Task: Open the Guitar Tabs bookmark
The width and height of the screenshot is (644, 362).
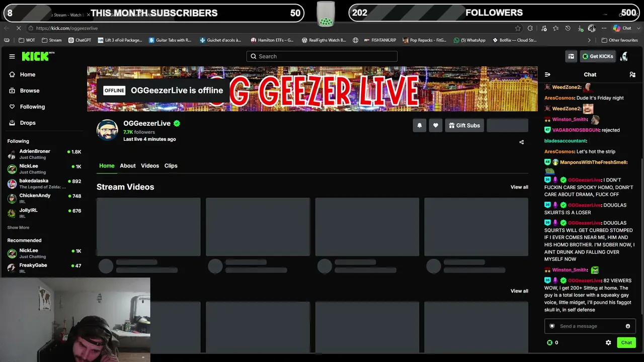Action: pos(170,40)
